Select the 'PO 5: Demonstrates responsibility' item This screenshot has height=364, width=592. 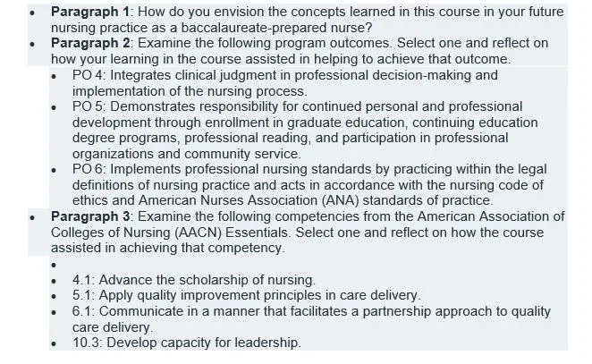click(x=305, y=131)
